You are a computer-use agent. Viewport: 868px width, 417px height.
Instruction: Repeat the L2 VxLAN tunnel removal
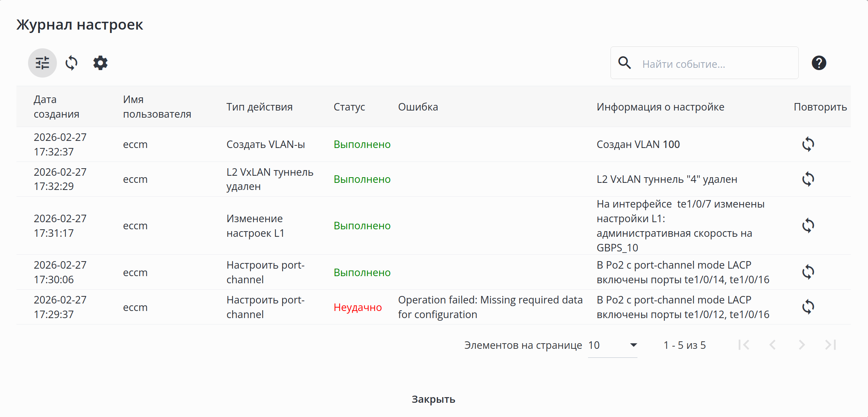808,179
